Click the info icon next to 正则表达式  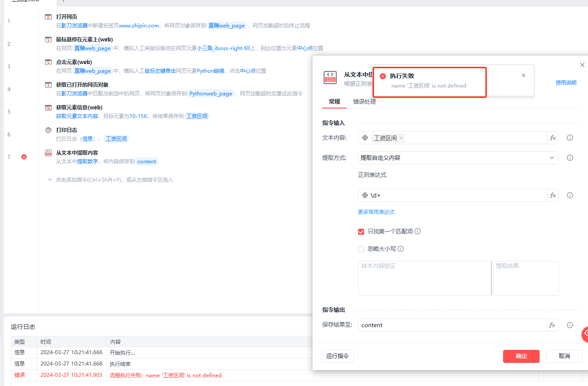[570, 195]
